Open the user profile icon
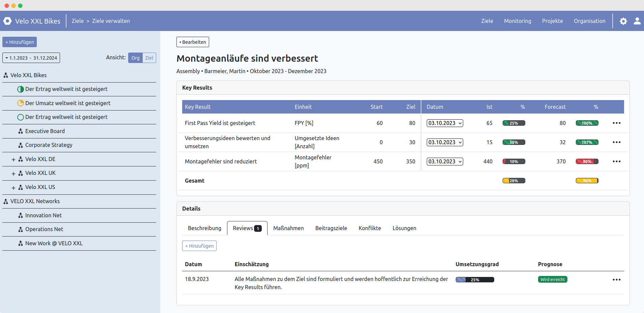This screenshot has width=644, height=313. (637, 21)
